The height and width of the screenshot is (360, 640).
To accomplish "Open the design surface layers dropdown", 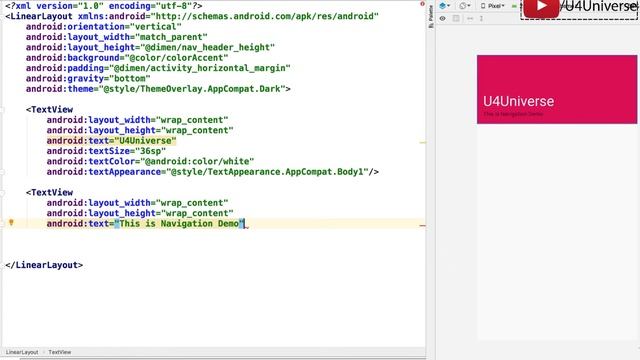I will (444, 6).
